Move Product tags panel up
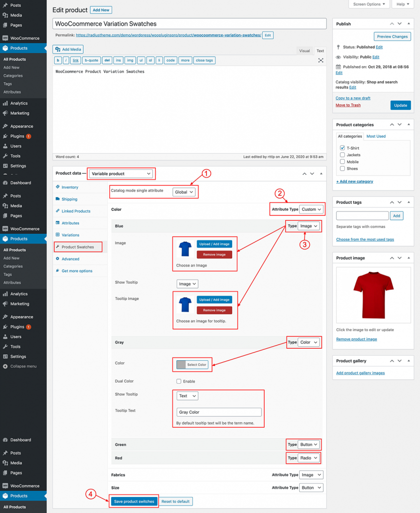Image resolution: width=420 pixels, height=513 pixels. [x=392, y=202]
